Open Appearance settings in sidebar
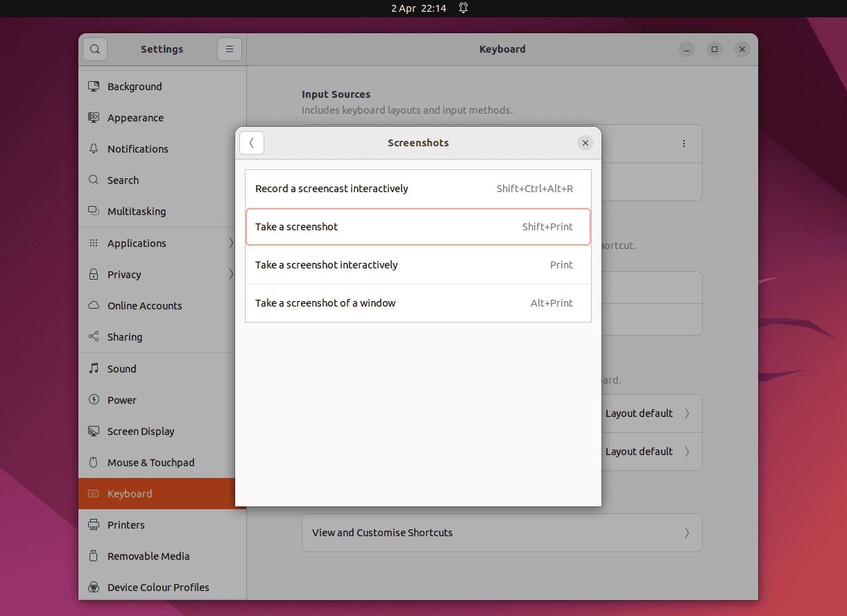 (162, 117)
